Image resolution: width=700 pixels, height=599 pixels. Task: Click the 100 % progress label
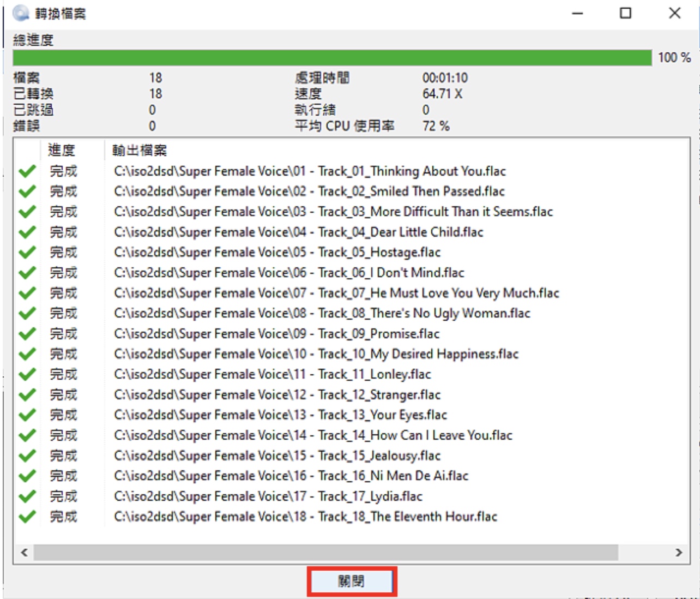pos(674,57)
